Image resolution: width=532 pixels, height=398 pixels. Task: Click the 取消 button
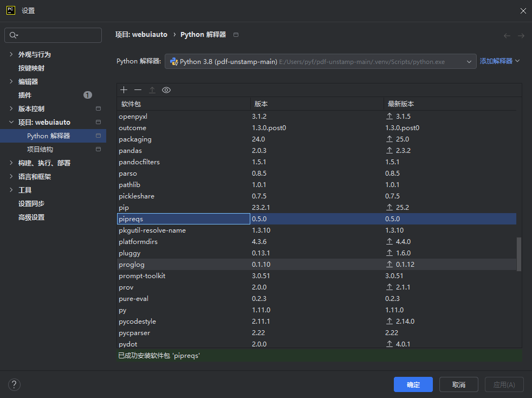[458, 384]
